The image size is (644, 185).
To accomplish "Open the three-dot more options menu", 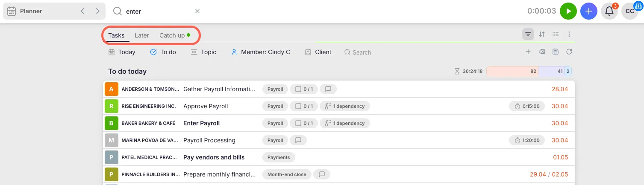I will (569, 34).
